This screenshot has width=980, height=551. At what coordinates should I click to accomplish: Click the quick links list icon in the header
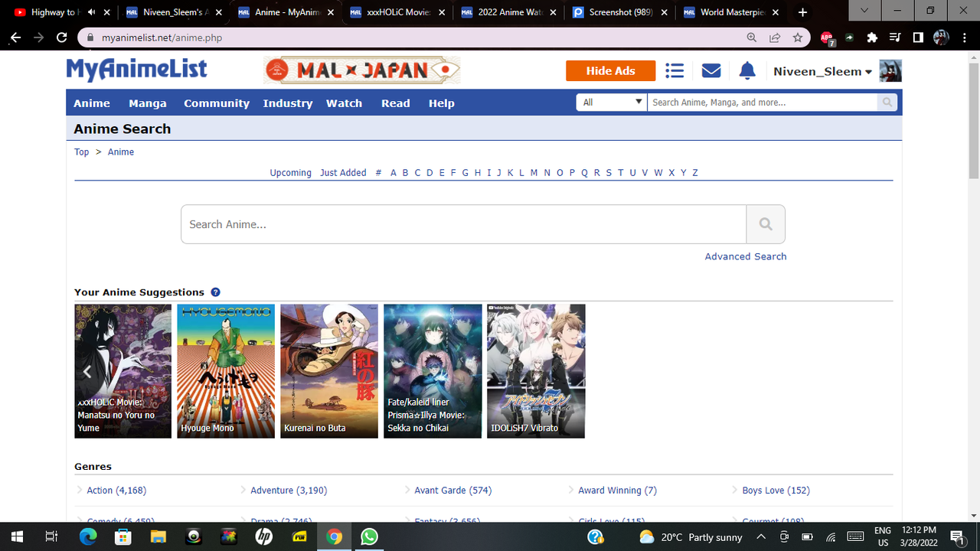[674, 70]
